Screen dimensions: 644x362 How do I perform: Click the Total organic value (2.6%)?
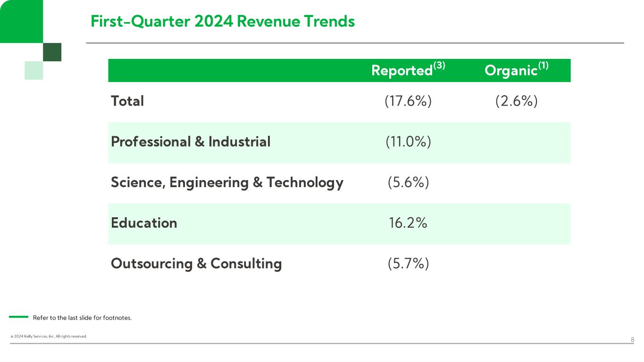[516, 101]
